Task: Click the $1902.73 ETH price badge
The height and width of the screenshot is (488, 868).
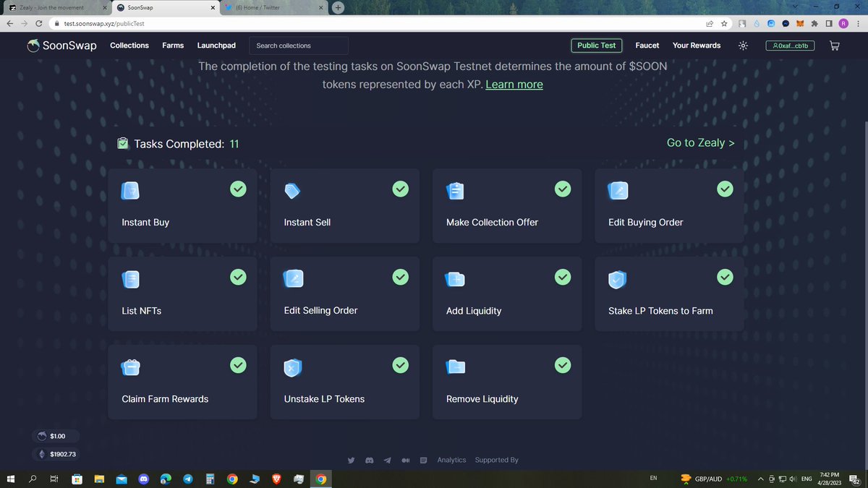Action: point(56,455)
